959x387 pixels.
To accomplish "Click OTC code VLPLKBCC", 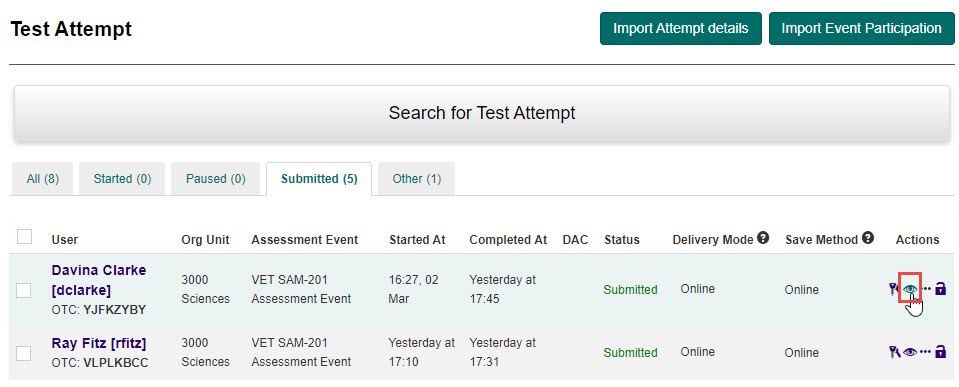I will click(x=116, y=362).
